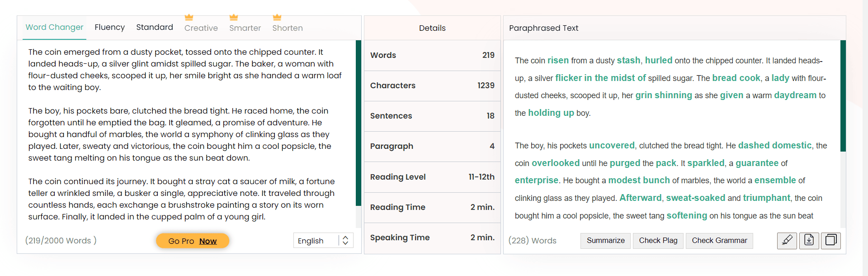Click the language selector up-down arrows
The width and height of the screenshot is (868, 276).
(345, 241)
